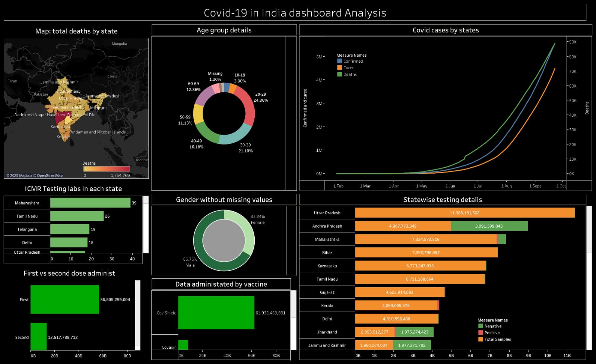Click the ICMR Testing labs chart vertical scrollbar
Viewport: 596px width, 364px height.
146,225
